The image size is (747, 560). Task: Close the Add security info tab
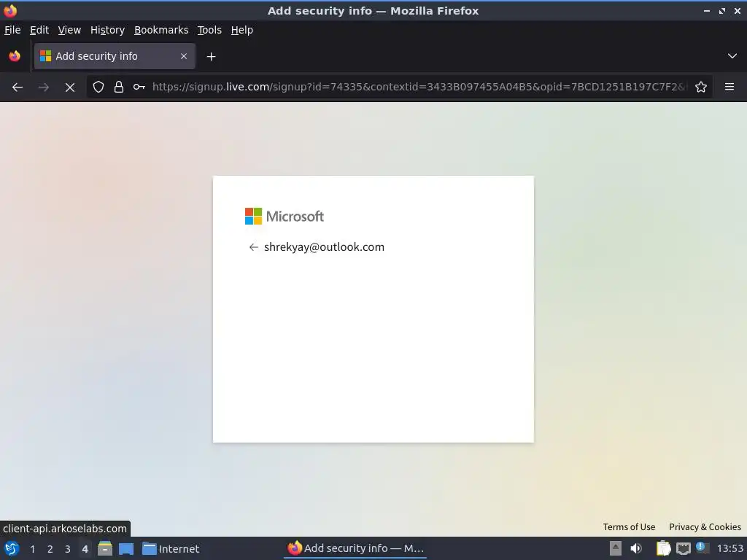(x=183, y=56)
